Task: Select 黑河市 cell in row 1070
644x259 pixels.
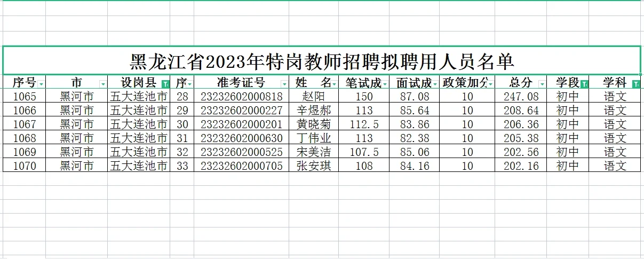Action: tap(77, 166)
